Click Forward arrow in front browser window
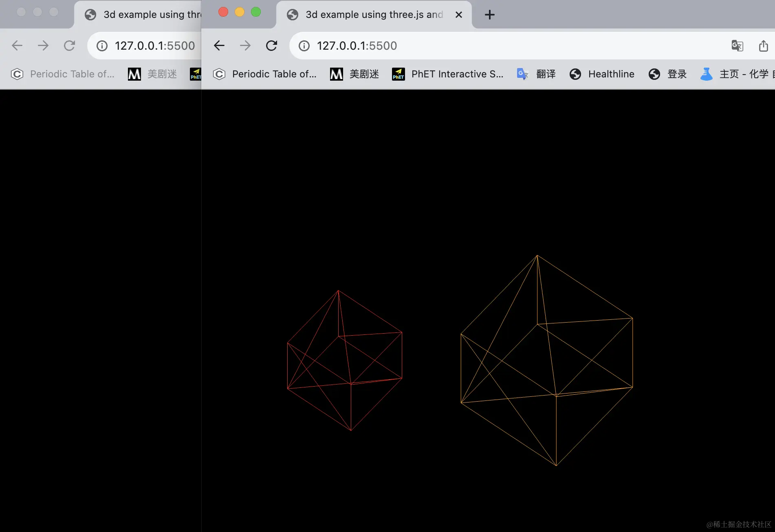 tap(245, 46)
